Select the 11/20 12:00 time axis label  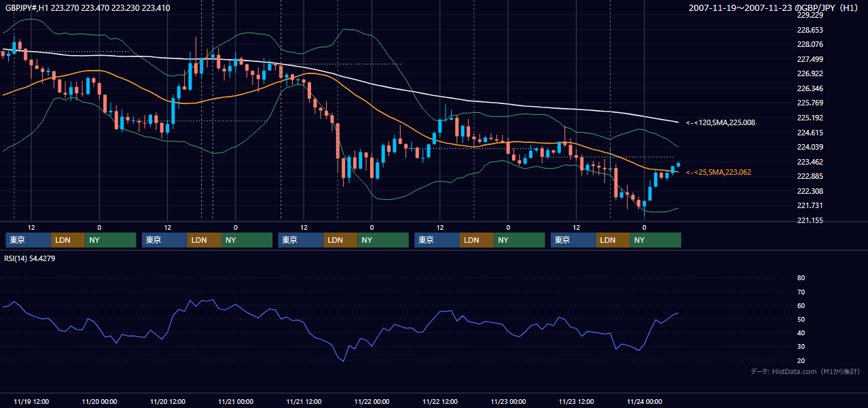(167, 401)
